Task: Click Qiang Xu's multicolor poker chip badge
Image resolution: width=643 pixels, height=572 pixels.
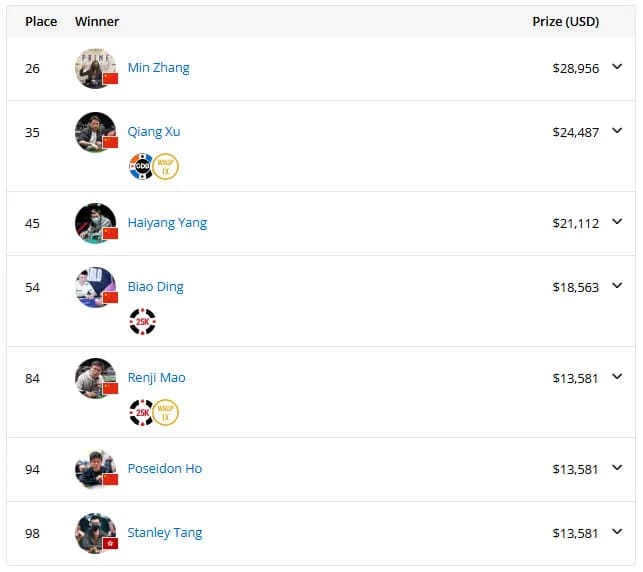Action: 141,166
